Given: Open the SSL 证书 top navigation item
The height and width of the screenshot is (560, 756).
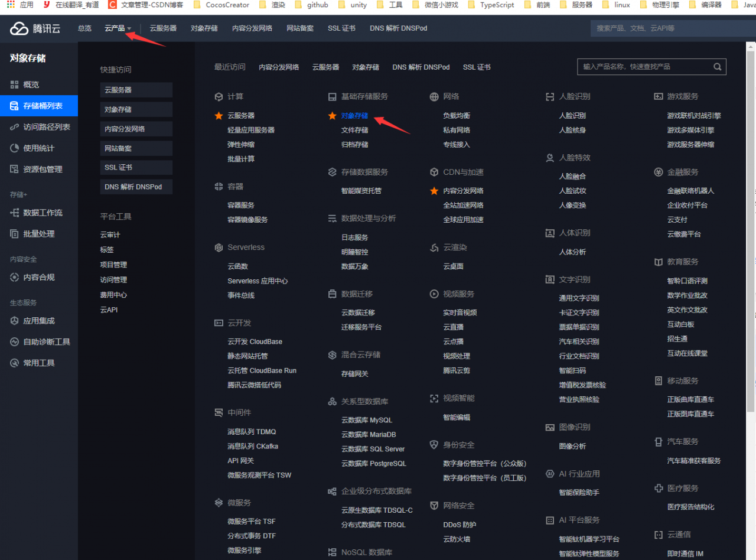Looking at the screenshot, I should (x=341, y=28).
